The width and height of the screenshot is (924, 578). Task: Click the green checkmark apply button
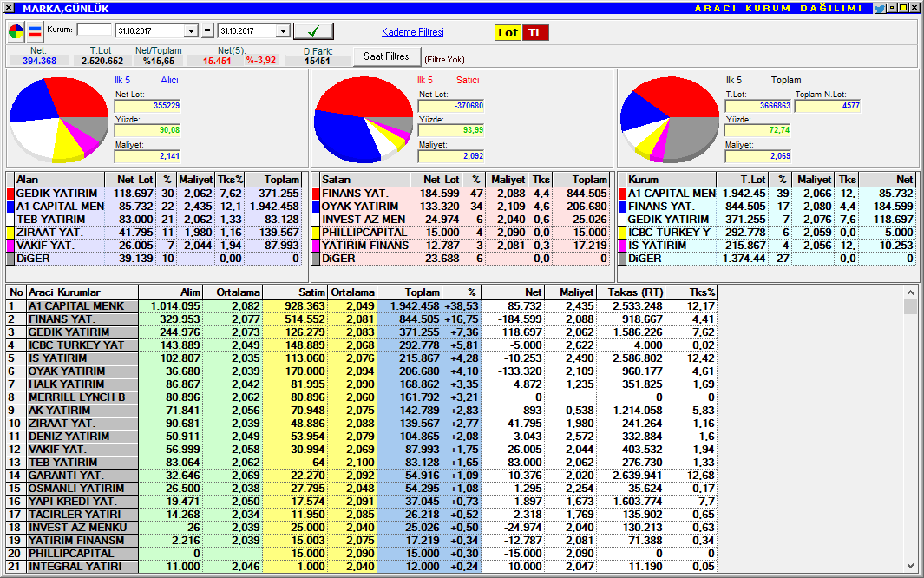pos(313,31)
